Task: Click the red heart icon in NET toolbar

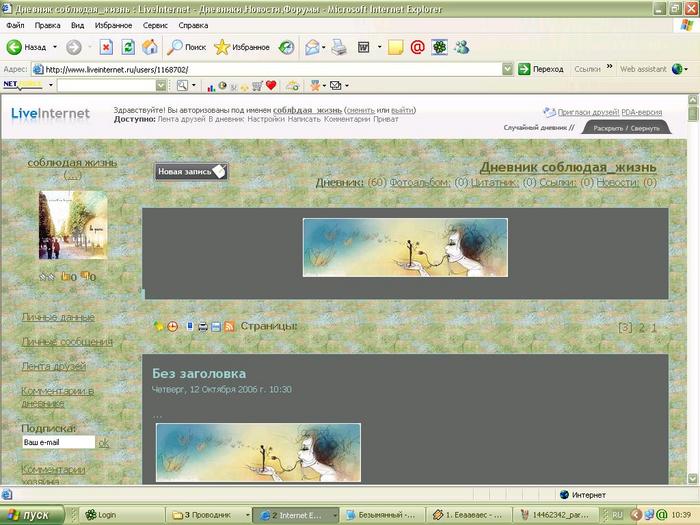Action: 271,85
